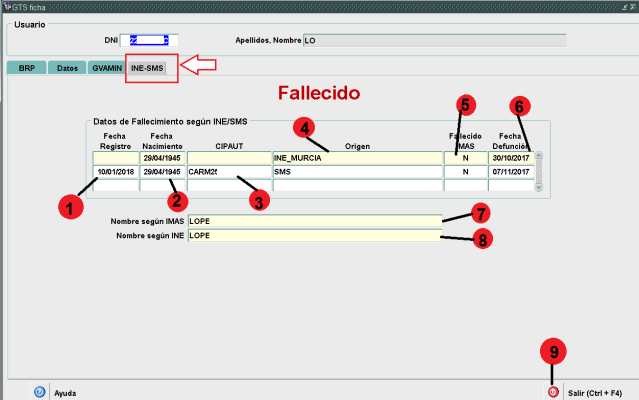Click the Salir (Ctrl + F4) text label
This screenshot has width=639, height=400.
(x=596, y=393)
